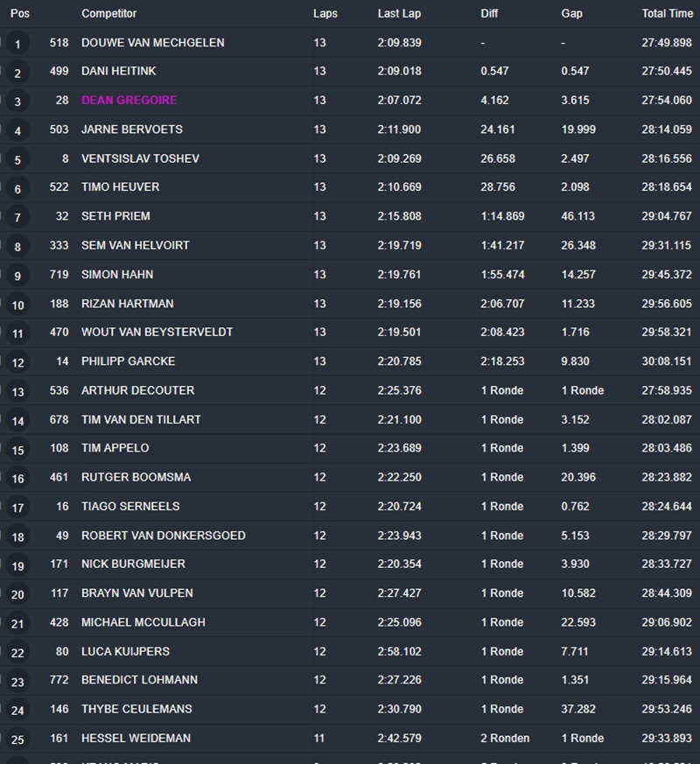Image resolution: width=700 pixels, height=764 pixels.
Task: Click the position 10 circle badge
Action: coord(17,305)
